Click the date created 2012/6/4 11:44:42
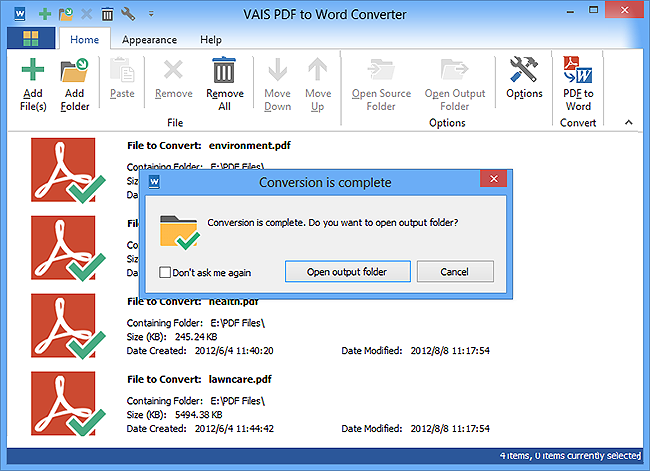This screenshot has height=471, width=650. (x=235, y=429)
